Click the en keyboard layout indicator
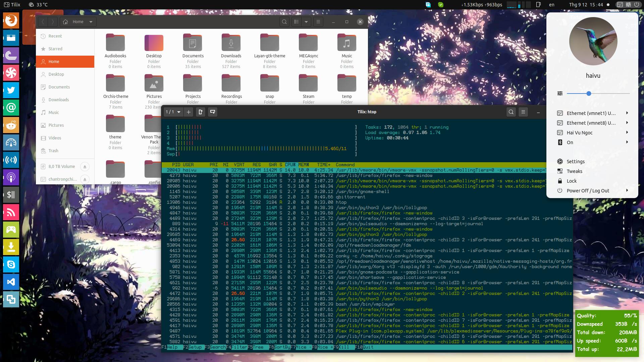Image resolution: width=644 pixels, height=362 pixels. point(552,5)
